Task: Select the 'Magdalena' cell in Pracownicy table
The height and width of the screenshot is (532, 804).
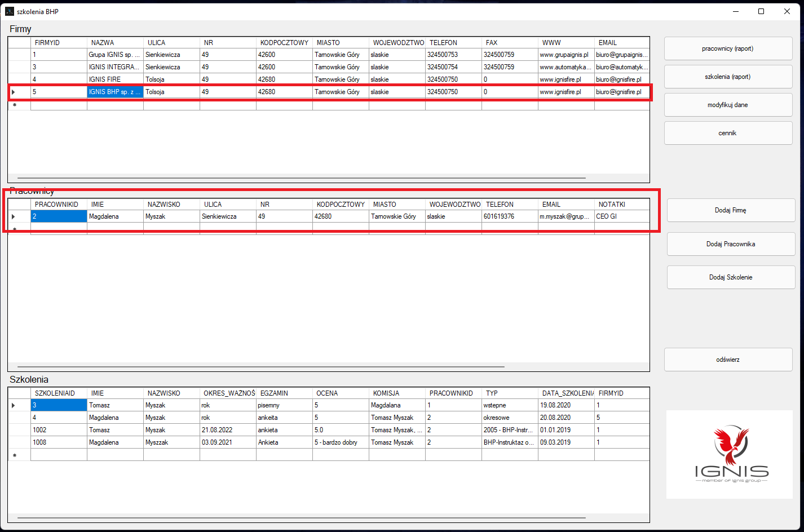Action: click(x=115, y=216)
